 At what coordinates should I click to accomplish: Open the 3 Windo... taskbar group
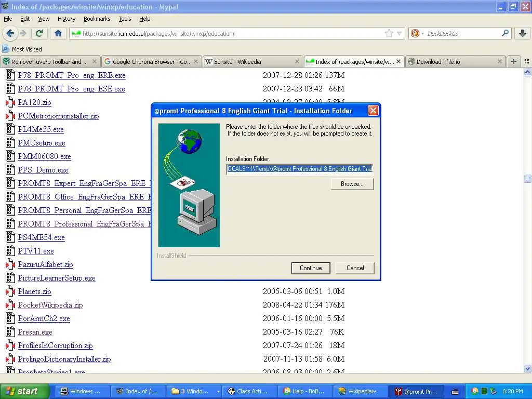click(193, 391)
